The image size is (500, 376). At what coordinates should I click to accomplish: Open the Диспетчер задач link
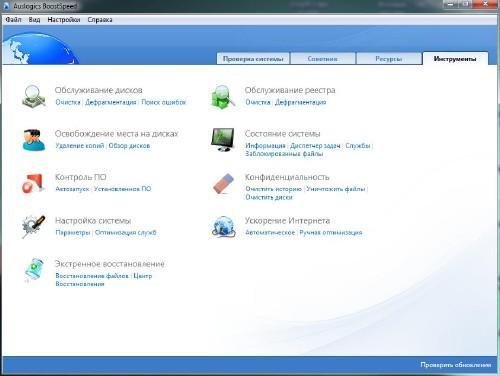click(315, 146)
